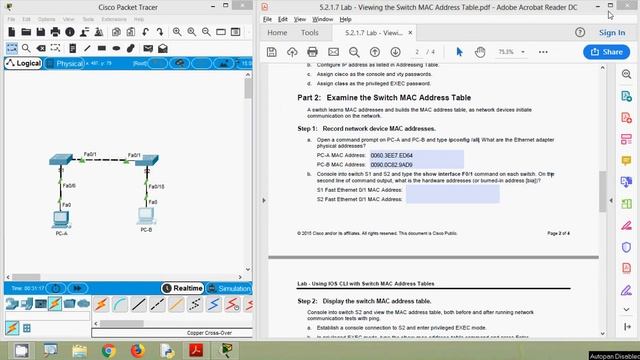Print the PDF in Acrobat Reader
Viewport: 640px width, 360px height.
(312, 52)
